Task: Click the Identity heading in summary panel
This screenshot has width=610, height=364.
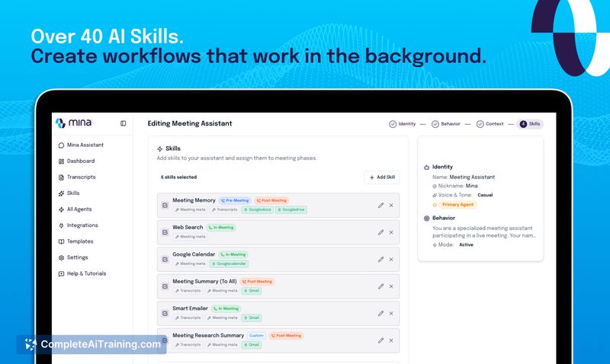Action: coord(442,167)
